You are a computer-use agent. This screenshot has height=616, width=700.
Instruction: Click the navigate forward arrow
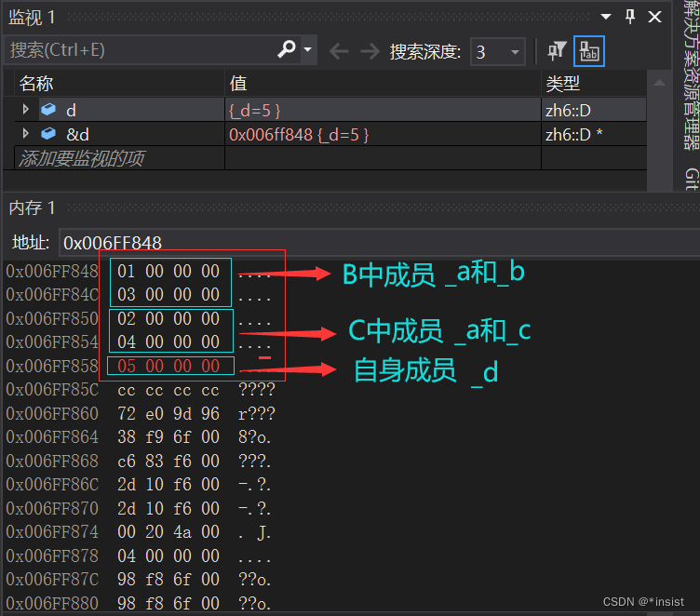[370, 51]
